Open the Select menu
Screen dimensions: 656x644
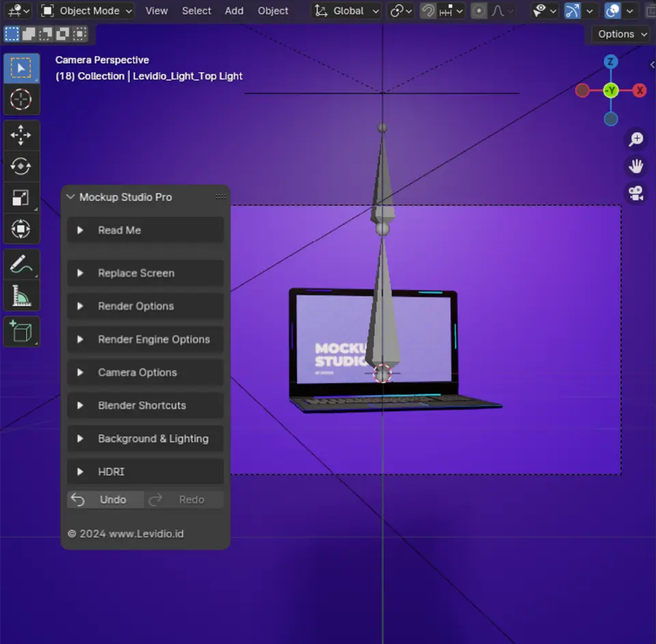tap(196, 11)
